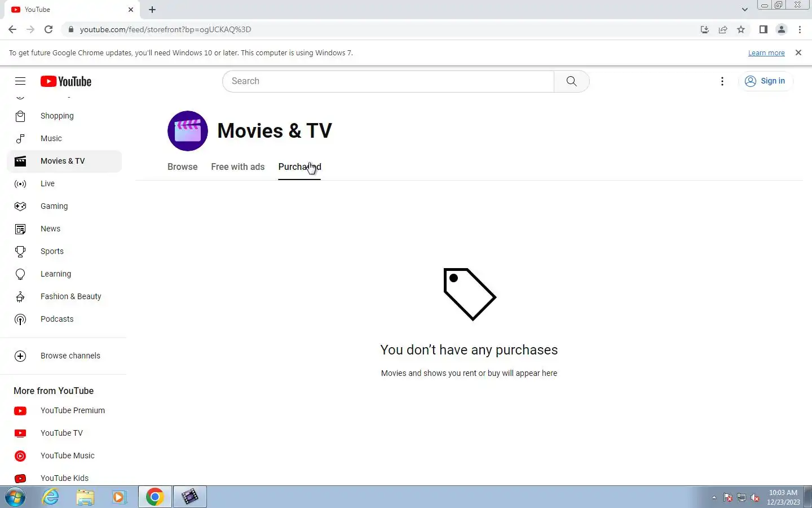The image size is (812, 508).
Task: Open the Gaming sidebar link
Action: [x=64, y=206]
